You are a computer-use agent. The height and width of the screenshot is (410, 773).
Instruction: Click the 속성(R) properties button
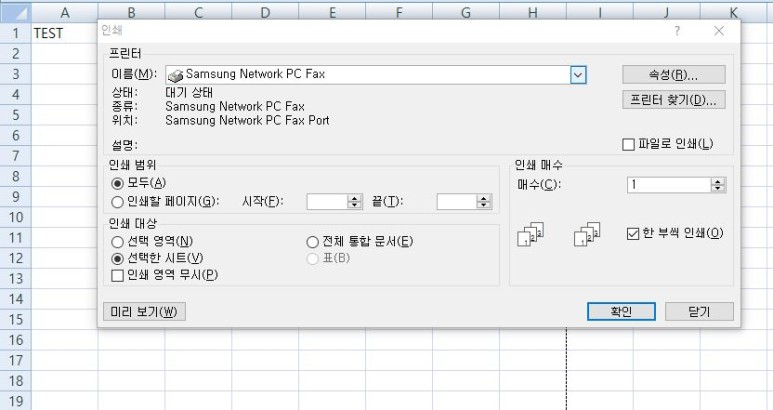point(673,75)
